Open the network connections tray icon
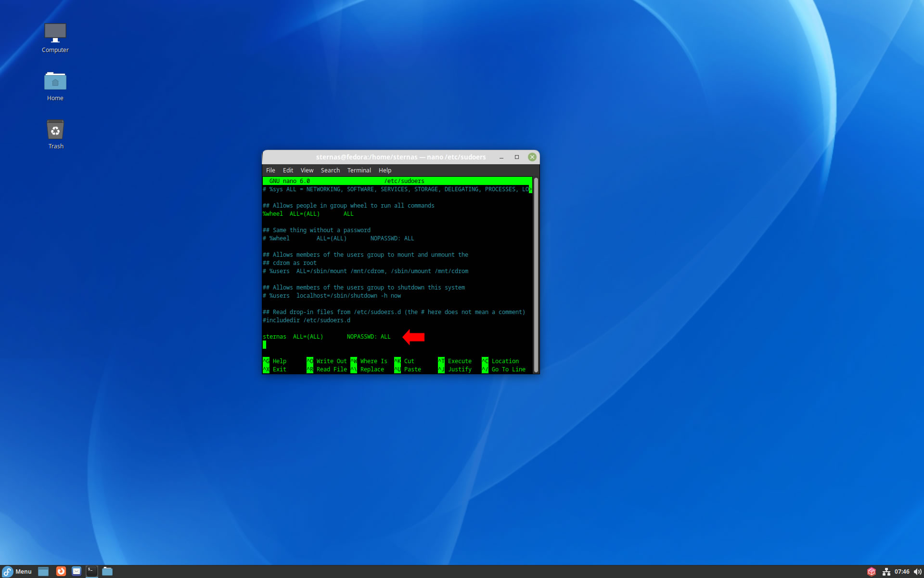This screenshot has width=924, height=578. click(x=886, y=572)
